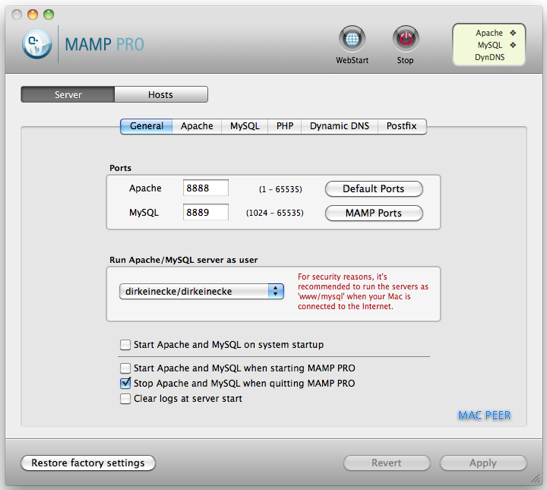The height and width of the screenshot is (490, 547).
Task: Open the dirkeinecke/dirkeinecke user dropdown
Action: pos(202,291)
